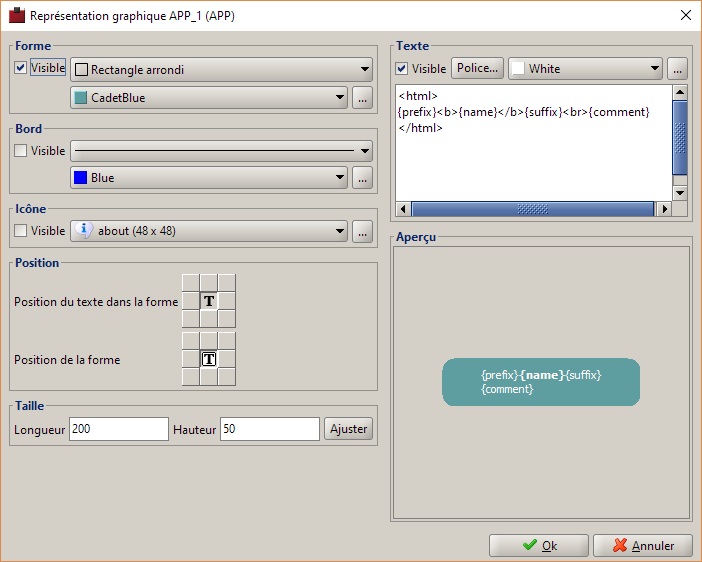Open the Blue border color dropdown
Viewport: 702px width, 562px height.
click(x=209, y=178)
